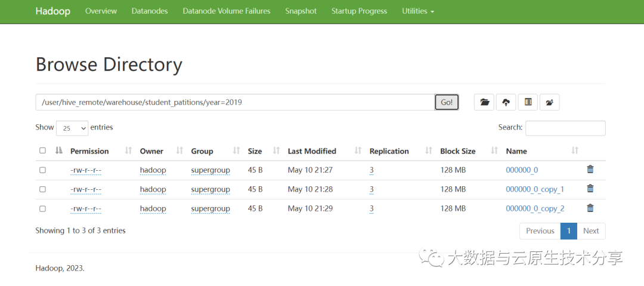Click the sort icon beside Permission header
Image resolution: width=644 pixels, height=286 pixels.
coord(128,151)
